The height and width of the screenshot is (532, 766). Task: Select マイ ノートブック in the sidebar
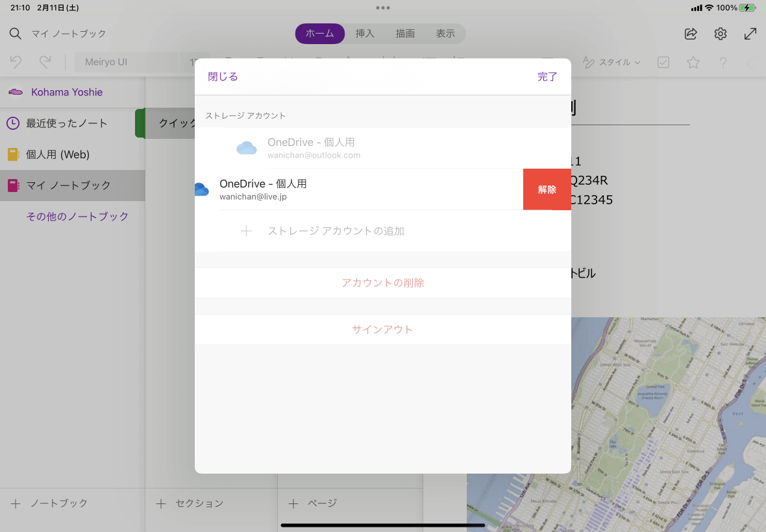[x=72, y=186]
